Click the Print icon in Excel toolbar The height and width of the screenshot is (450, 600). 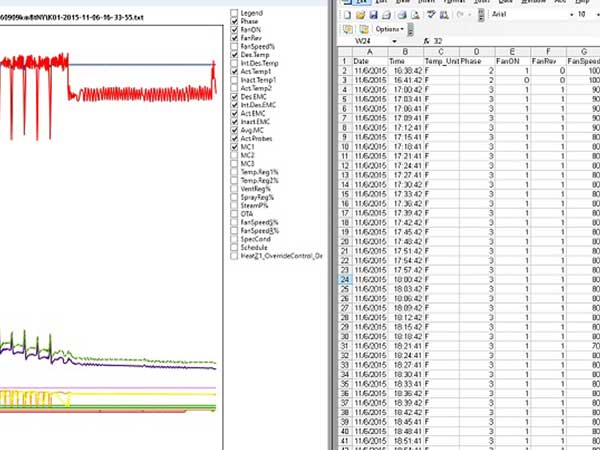pyautogui.click(x=402, y=15)
